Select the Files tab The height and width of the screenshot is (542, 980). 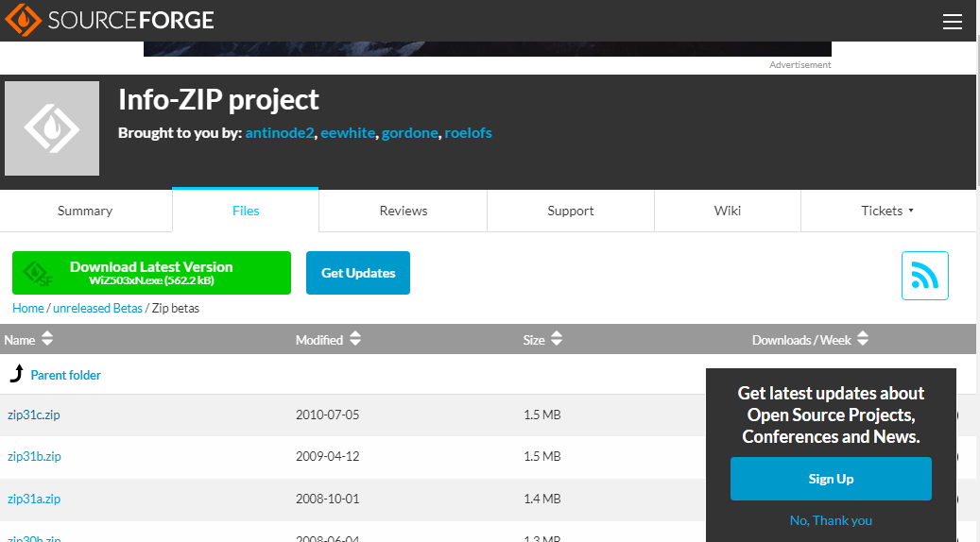246,212
